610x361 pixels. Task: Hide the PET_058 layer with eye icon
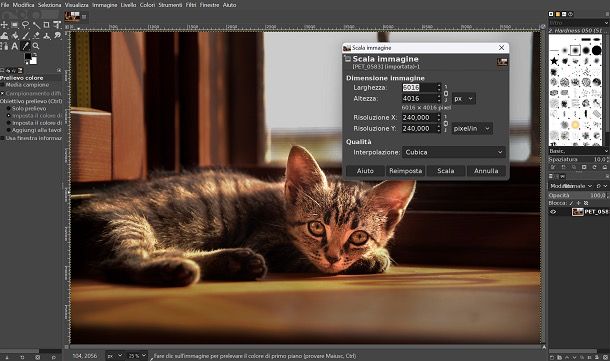click(x=553, y=212)
